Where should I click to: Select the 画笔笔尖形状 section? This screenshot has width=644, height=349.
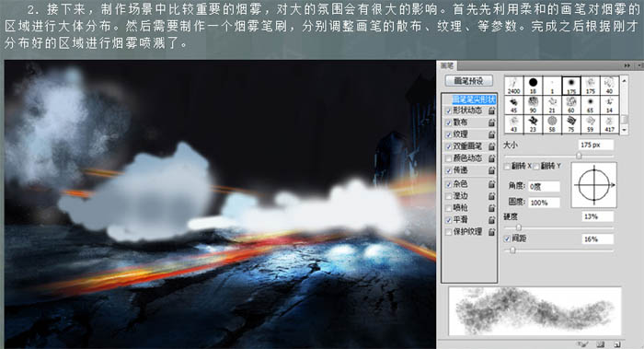[x=474, y=99]
